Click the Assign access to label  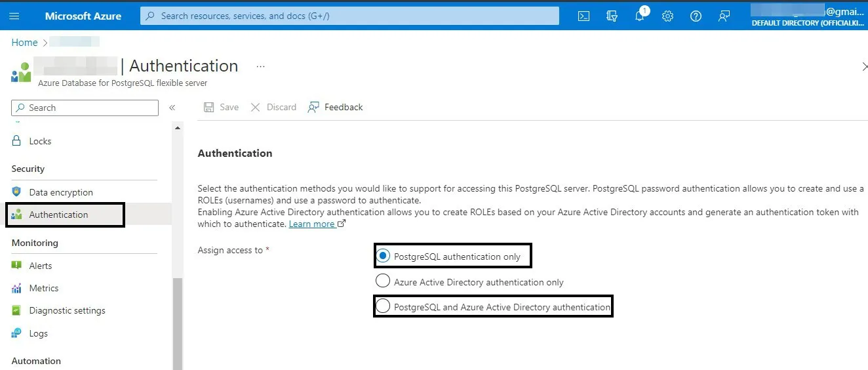tap(230, 250)
